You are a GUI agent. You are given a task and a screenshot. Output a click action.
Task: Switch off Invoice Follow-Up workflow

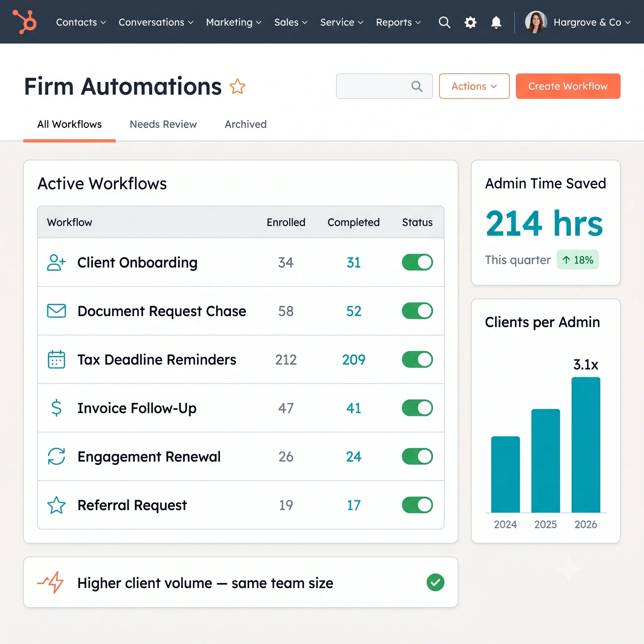(417, 408)
